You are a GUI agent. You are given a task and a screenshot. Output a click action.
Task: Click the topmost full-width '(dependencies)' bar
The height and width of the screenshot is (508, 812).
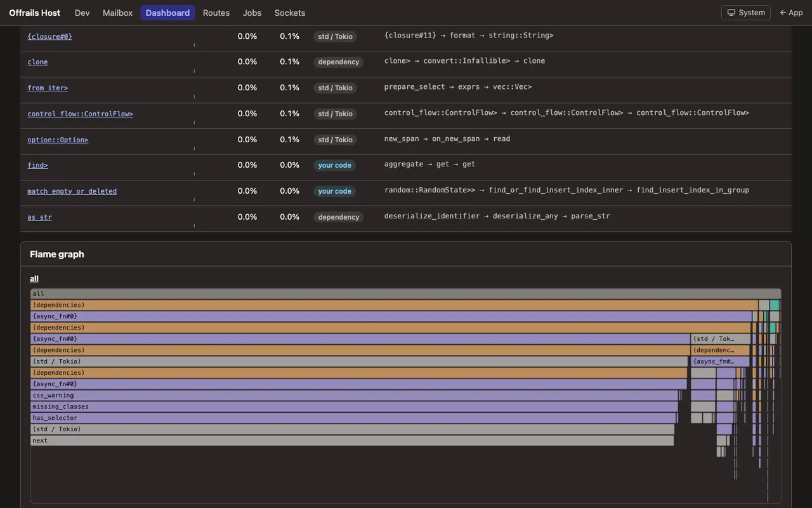click(395, 305)
